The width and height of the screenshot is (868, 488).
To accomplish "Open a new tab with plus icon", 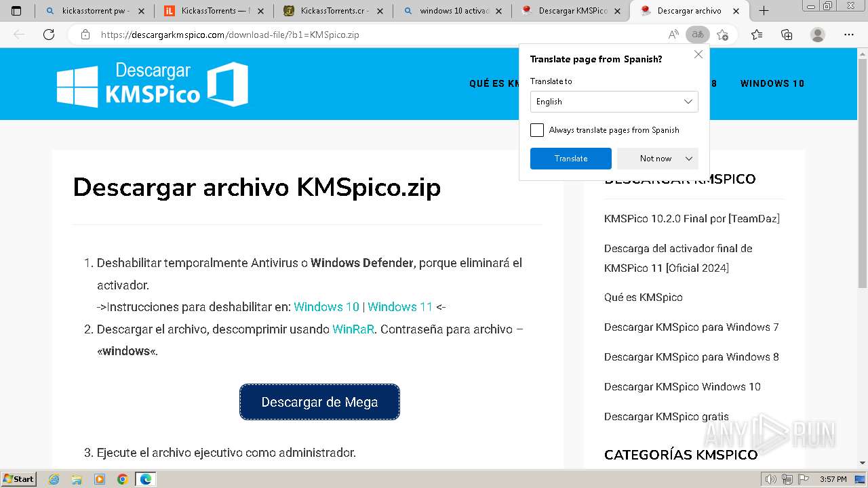I will [764, 11].
